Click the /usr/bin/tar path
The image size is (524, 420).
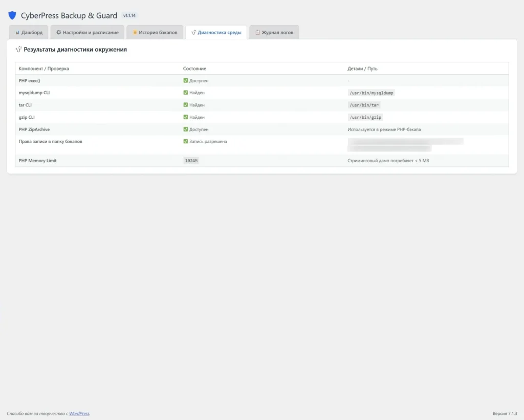click(364, 105)
